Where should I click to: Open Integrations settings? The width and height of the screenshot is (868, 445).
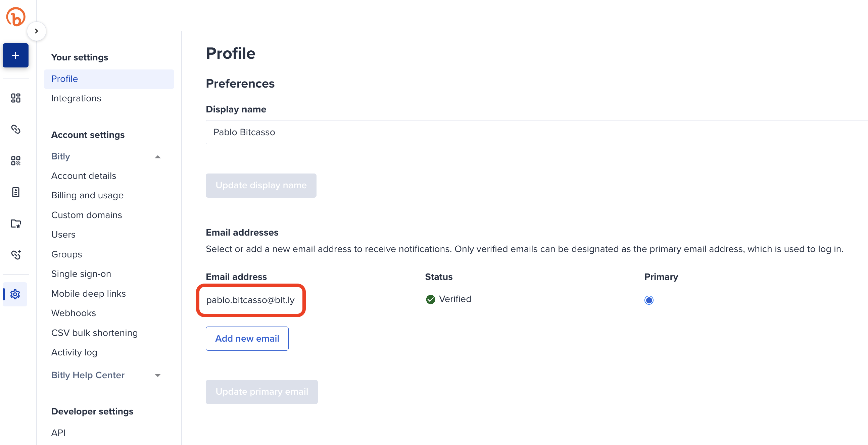point(76,98)
